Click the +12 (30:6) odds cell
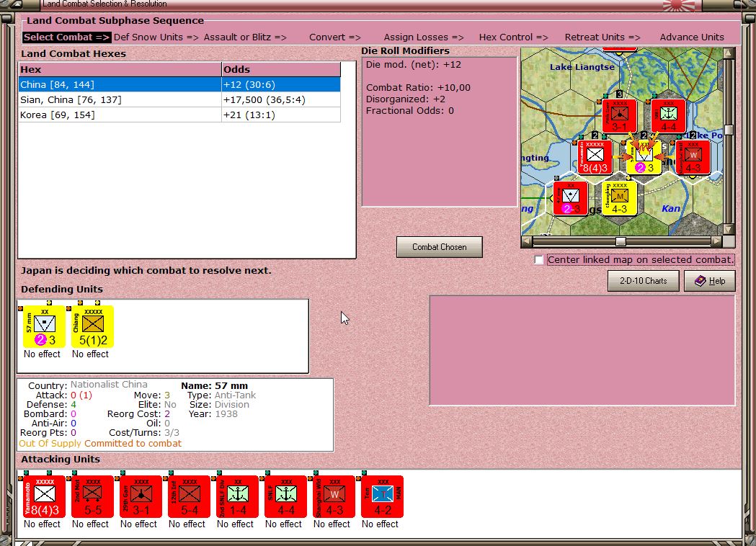Screen dimensions: 756x546 pos(281,85)
